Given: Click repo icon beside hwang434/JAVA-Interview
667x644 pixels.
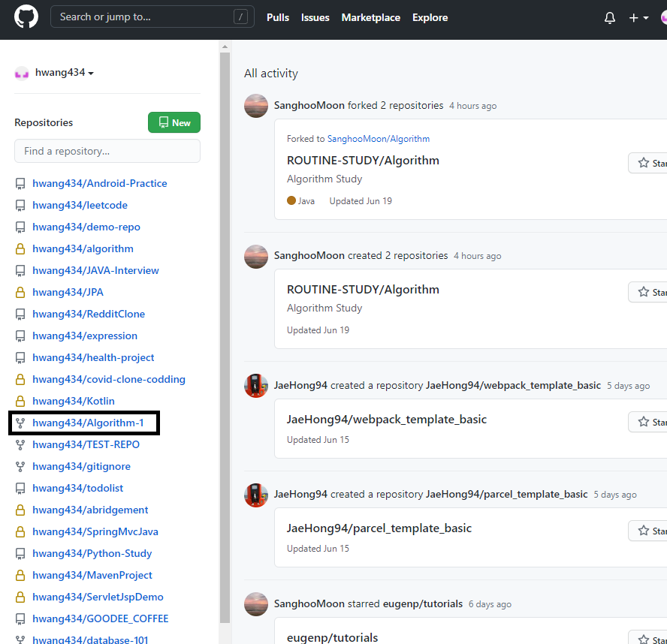Looking at the screenshot, I should click(x=20, y=270).
